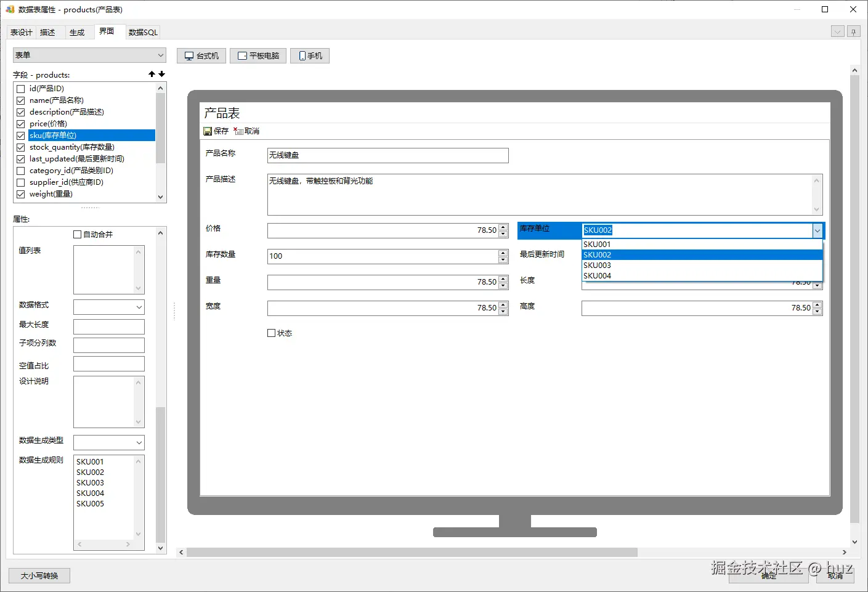This screenshot has height=592, width=868.
Task: Uncheck the description(产品描述) field
Action: (20, 112)
